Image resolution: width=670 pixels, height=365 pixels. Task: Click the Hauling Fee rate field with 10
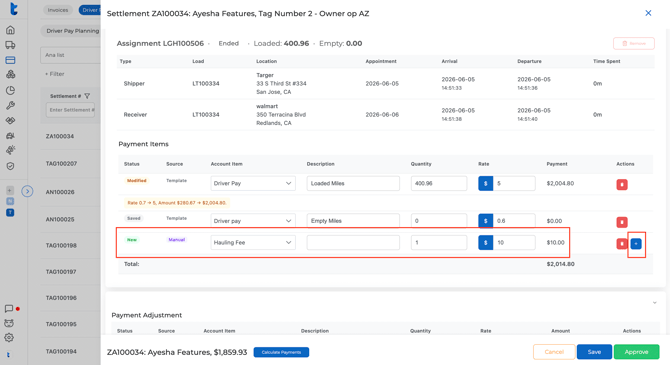(514, 242)
